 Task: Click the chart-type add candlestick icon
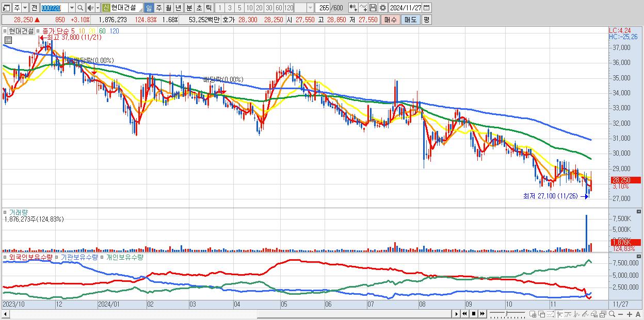pyautogui.click(x=353, y=8)
